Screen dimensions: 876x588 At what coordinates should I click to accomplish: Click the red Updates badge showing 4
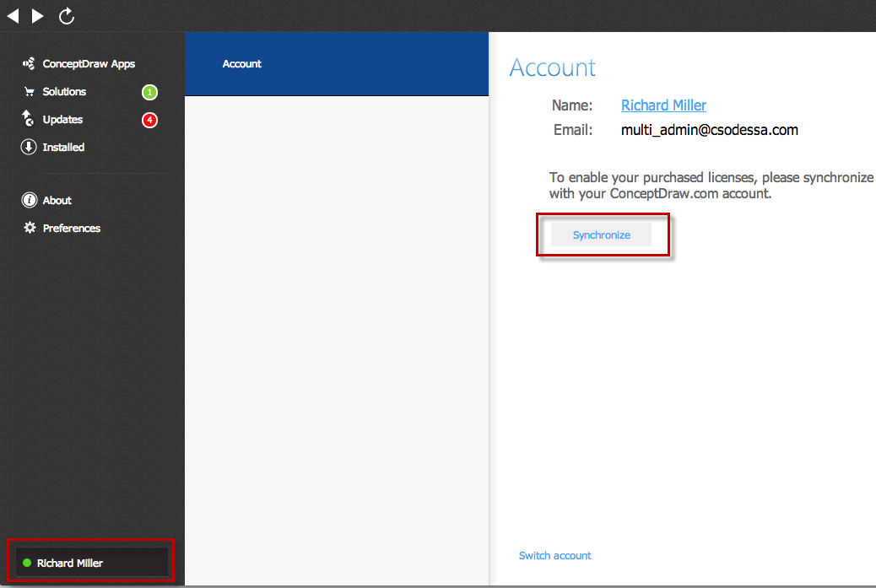(149, 120)
